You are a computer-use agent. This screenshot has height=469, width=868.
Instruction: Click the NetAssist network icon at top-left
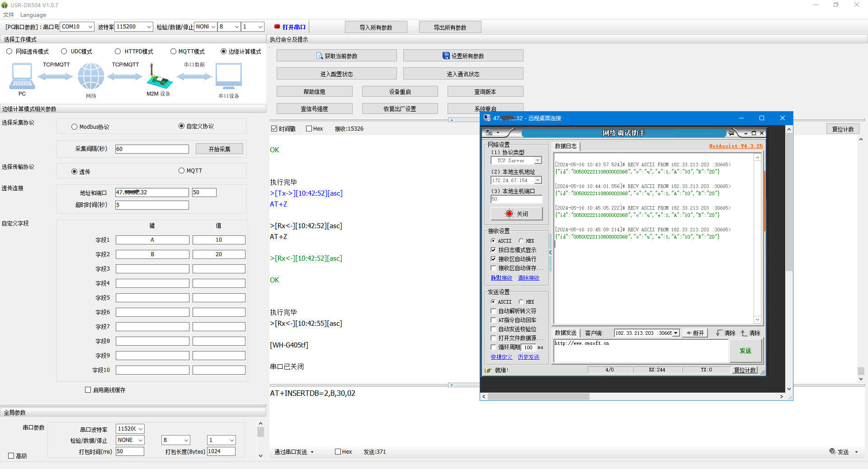(489, 133)
